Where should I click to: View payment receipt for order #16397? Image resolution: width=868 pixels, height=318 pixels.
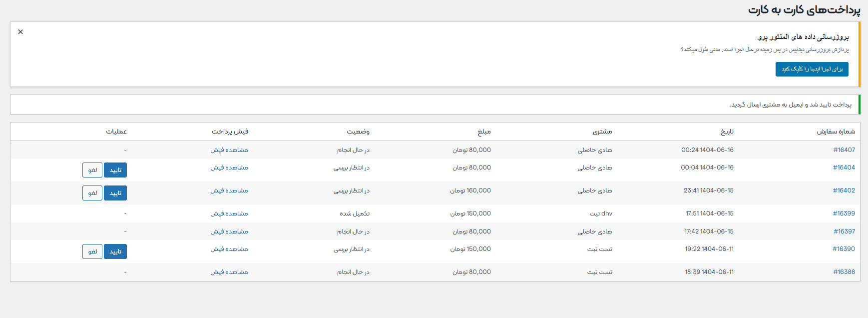tap(229, 231)
